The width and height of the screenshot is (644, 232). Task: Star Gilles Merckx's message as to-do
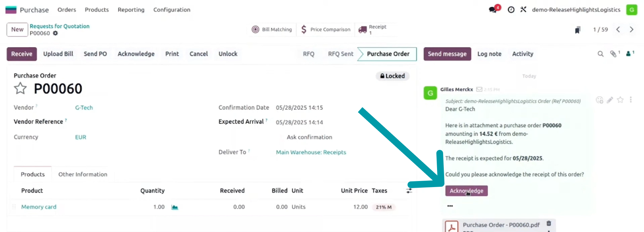pos(620,100)
